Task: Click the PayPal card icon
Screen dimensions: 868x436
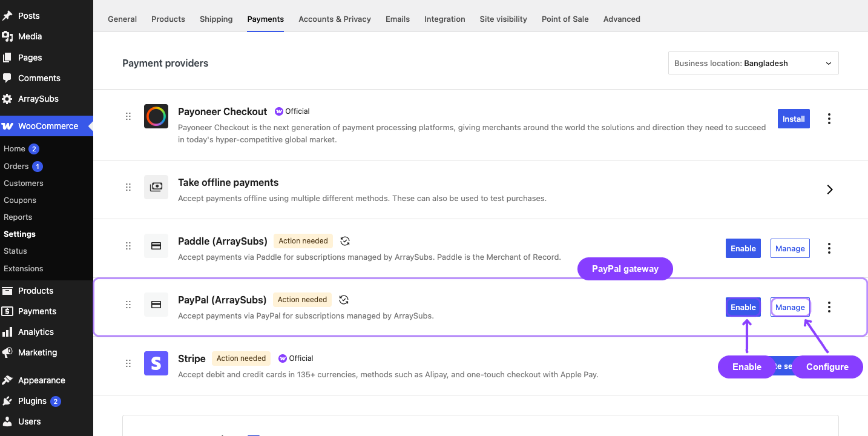Action: click(x=156, y=305)
